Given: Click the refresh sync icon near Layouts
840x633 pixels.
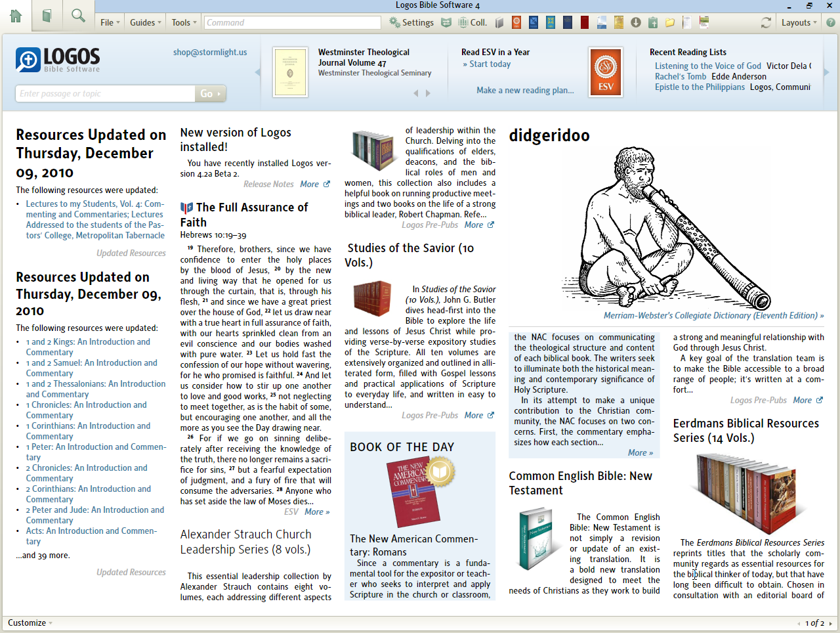Looking at the screenshot, I should click(x=766, y=22).
